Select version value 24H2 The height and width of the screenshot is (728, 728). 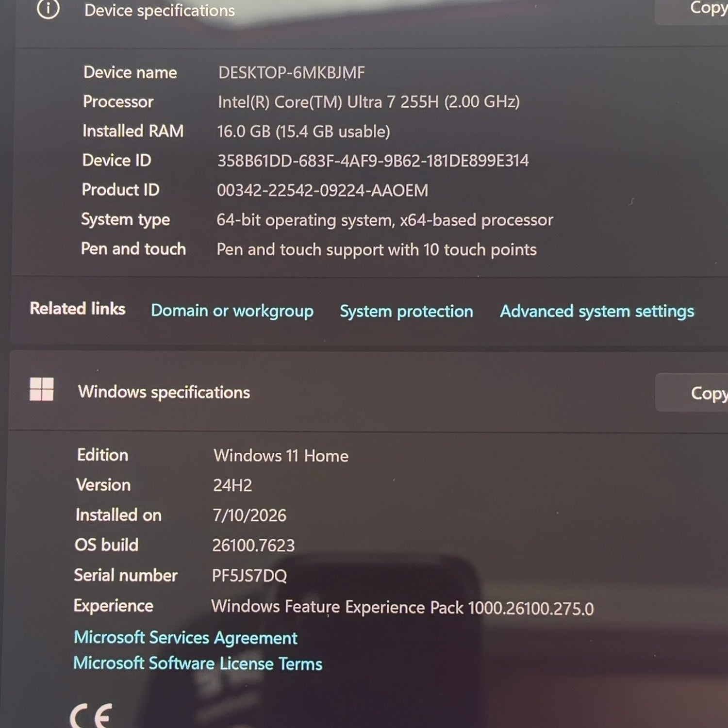[232, 485]
